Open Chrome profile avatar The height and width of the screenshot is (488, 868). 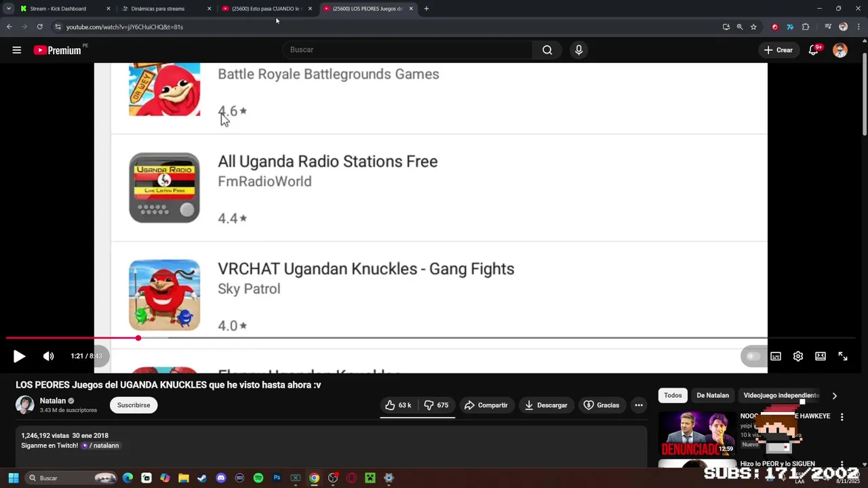click(843, 27)
